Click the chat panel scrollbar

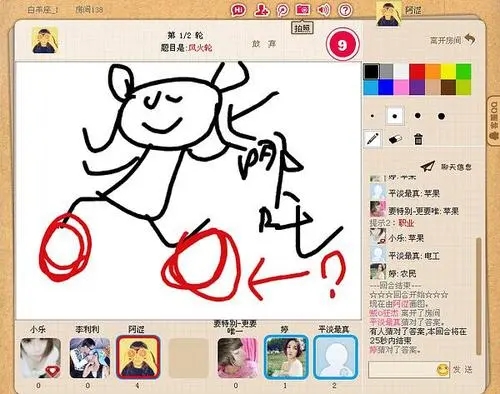click(479, 296)
